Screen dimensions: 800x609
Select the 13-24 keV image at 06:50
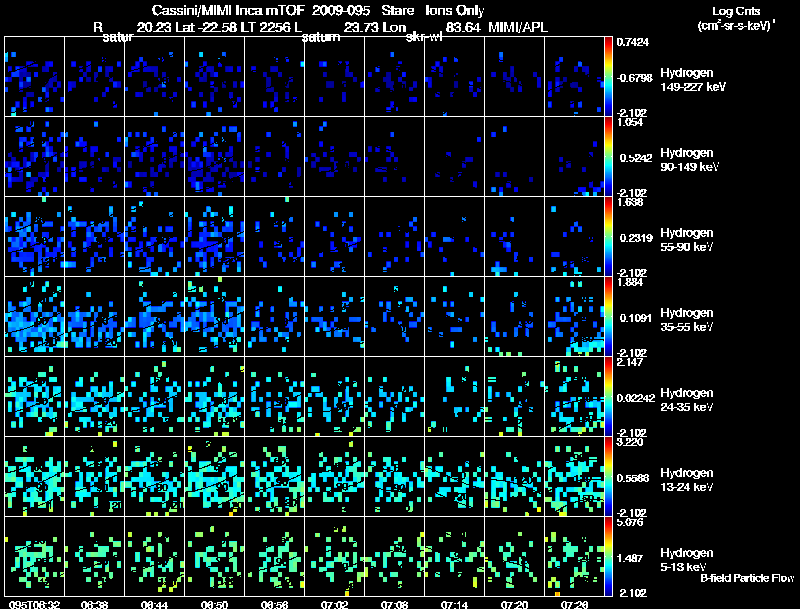(214, 476)
